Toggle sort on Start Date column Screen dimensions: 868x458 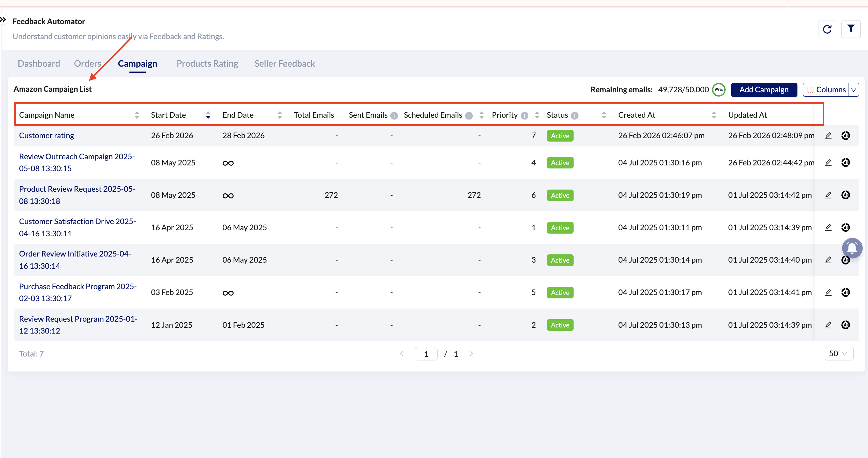click(208, 115)
